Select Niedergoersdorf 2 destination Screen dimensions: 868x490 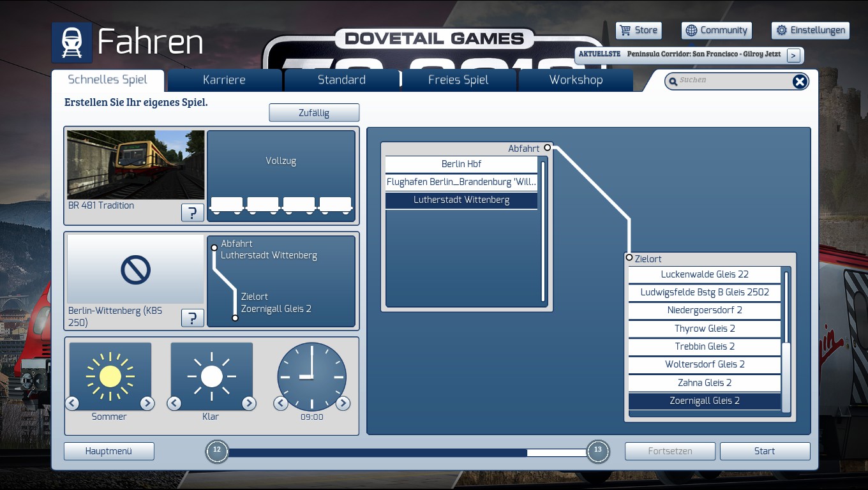[x=705, y=310]
